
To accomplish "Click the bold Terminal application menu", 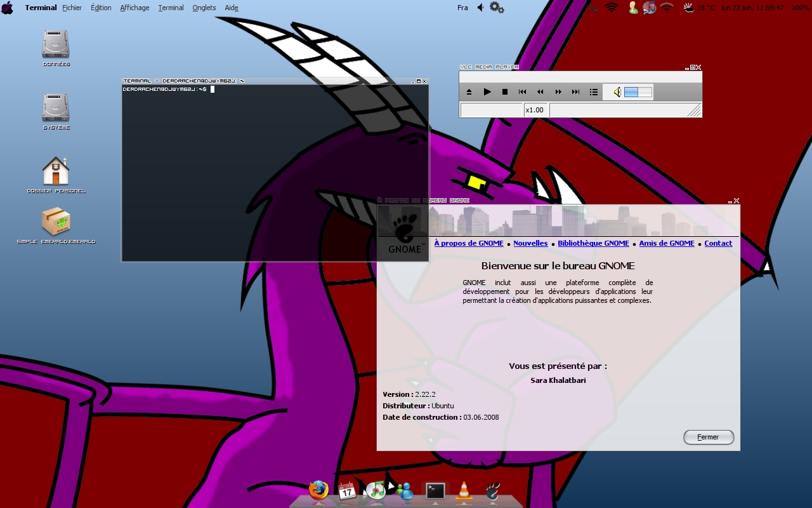I will pos(41,8).
